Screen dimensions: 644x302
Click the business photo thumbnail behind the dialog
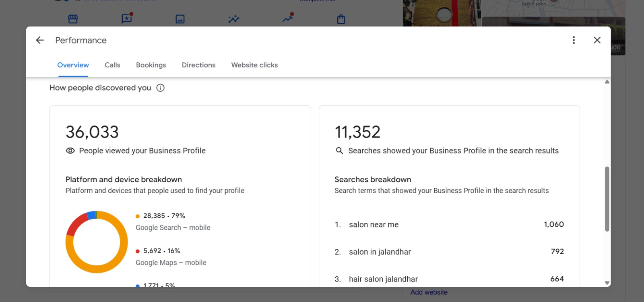tap(442, 13)
